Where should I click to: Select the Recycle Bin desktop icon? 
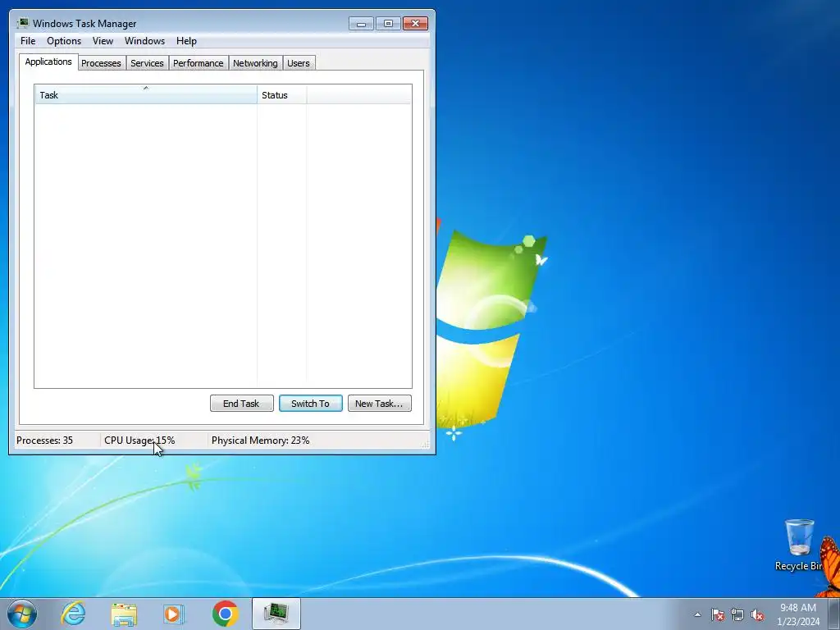[x=799, y=545]
